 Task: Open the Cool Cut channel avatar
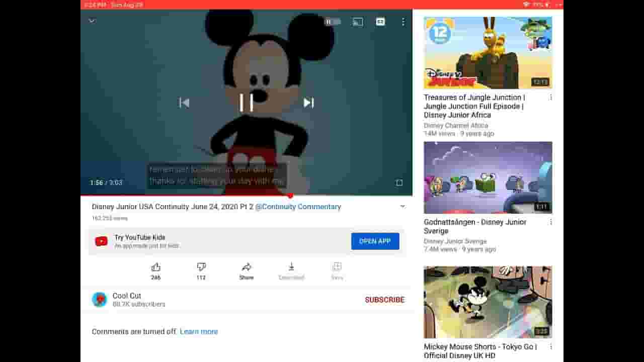(x=100, y=300)
